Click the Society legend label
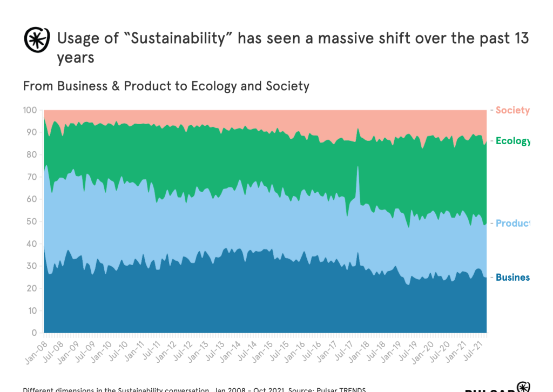 [512, 110]
